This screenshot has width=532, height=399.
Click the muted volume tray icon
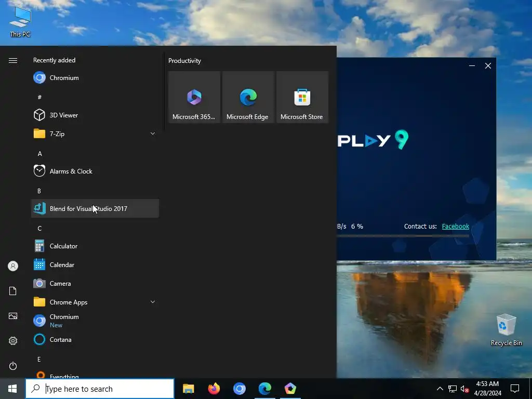point(464,389)
